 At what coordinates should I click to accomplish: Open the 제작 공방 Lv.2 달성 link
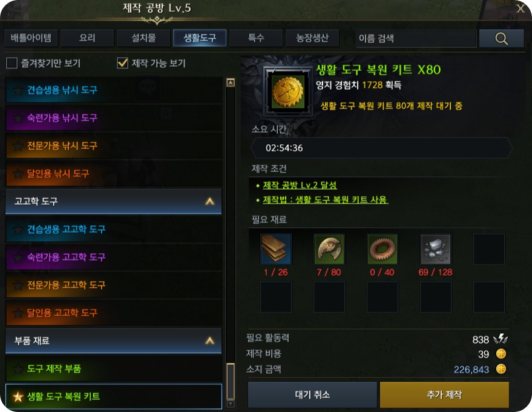[300, 185]
